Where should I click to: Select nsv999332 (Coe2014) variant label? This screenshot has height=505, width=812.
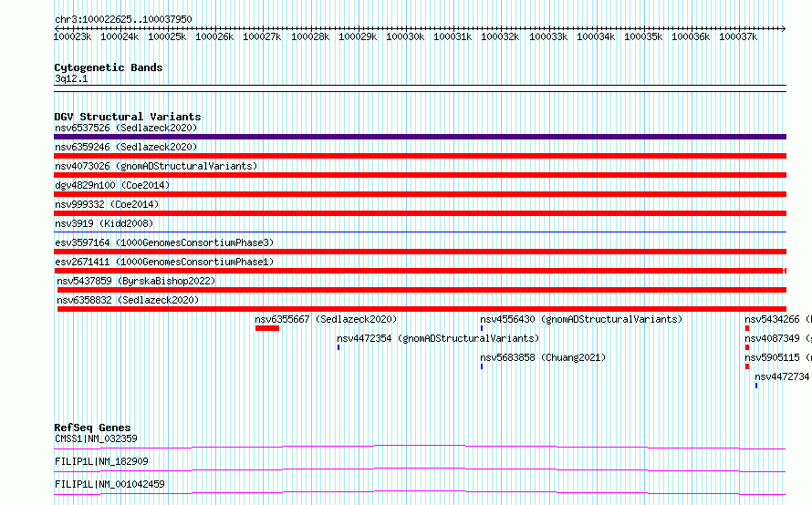[107, 204]
